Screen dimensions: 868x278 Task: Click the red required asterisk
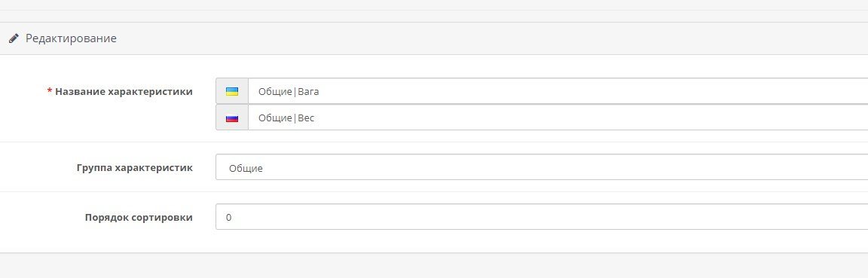[50, 91]
